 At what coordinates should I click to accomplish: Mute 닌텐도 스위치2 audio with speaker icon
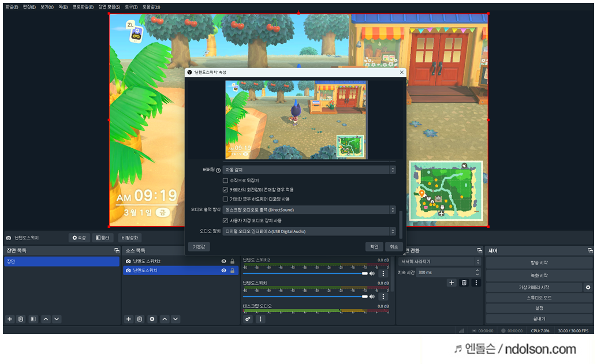click(x=372, y=273)
